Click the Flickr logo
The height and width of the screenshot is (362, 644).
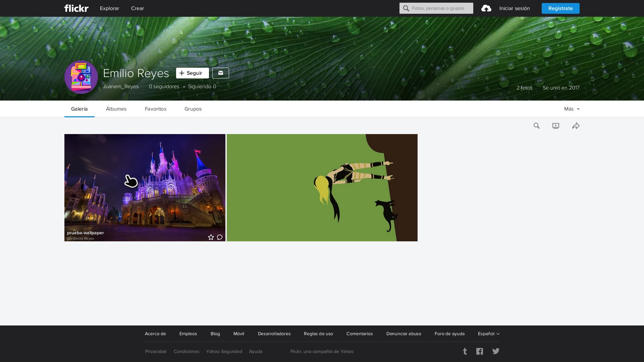(76, 8)
